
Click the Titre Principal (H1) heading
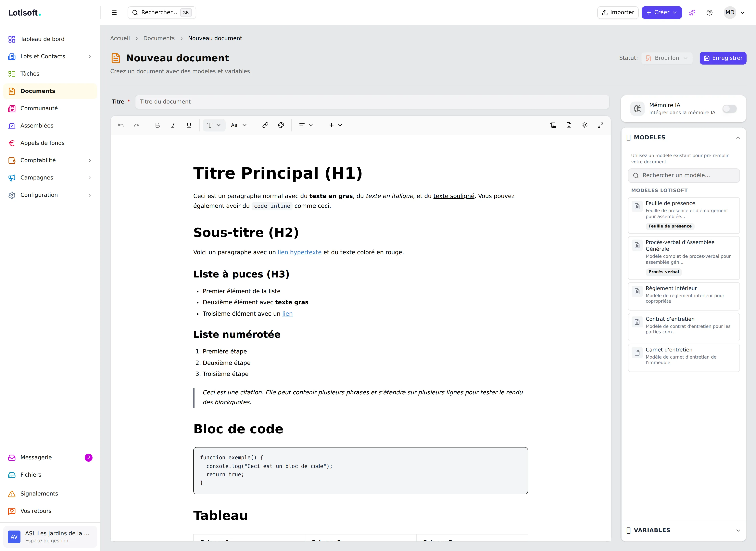click(x=278, y=173)
